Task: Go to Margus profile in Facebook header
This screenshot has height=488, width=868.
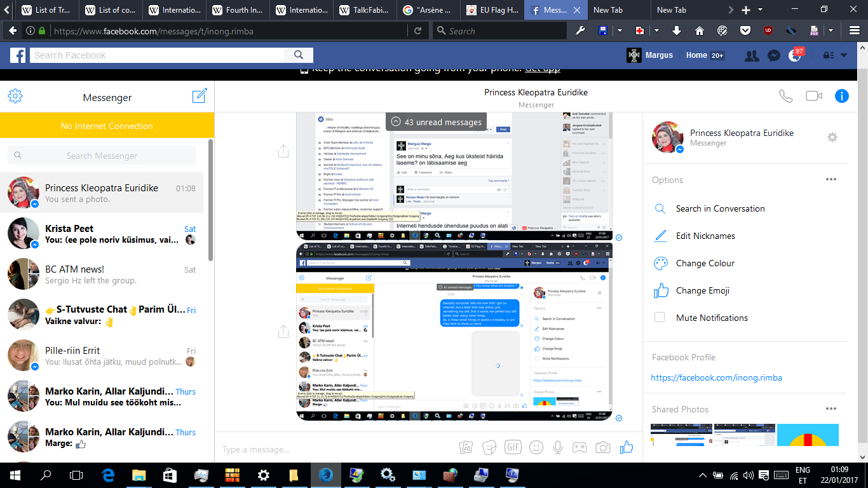Action: point(649,55)
